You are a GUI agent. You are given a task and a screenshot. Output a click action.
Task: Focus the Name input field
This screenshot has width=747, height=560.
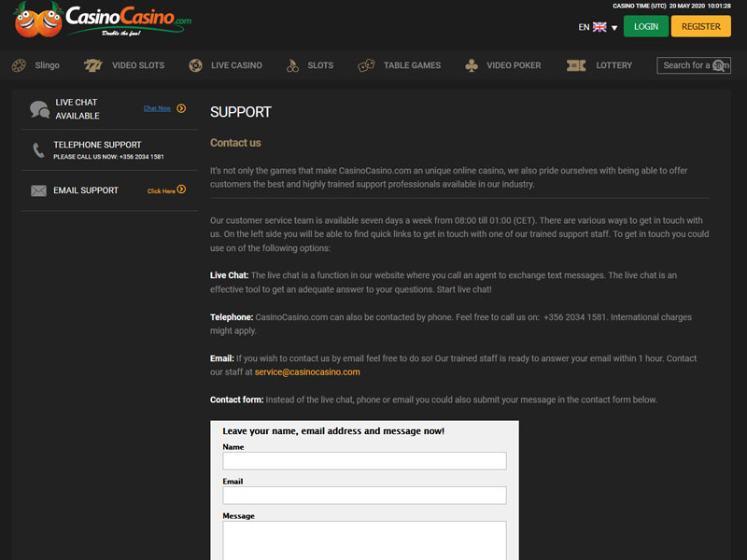pos(364,460)
